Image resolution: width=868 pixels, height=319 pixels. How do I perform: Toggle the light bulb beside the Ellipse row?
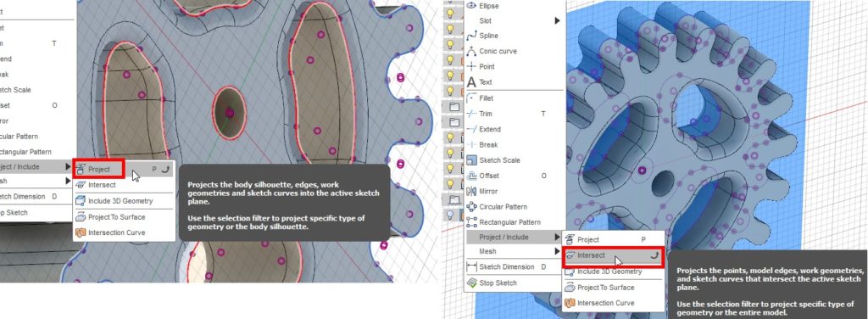(x=450, y=13)
